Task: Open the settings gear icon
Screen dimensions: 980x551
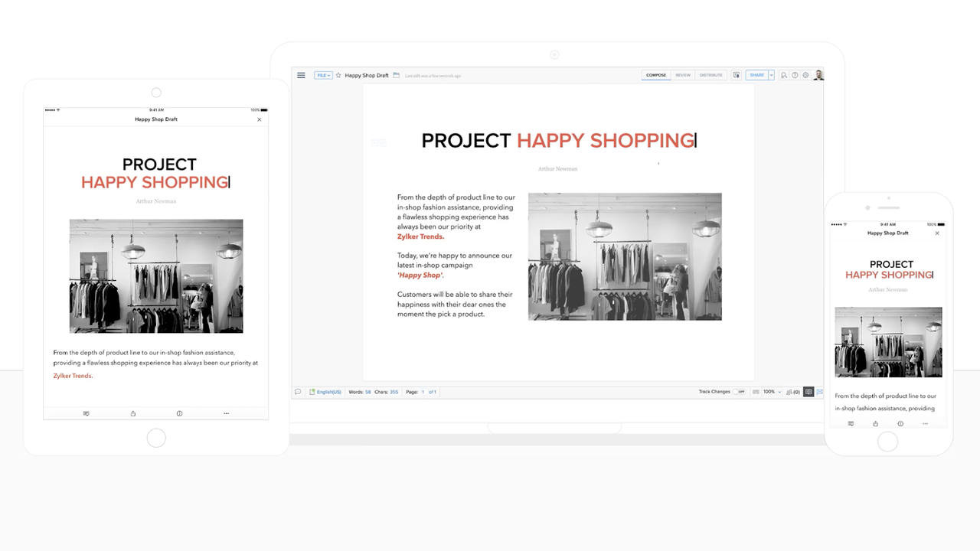Action: (805, 75)
